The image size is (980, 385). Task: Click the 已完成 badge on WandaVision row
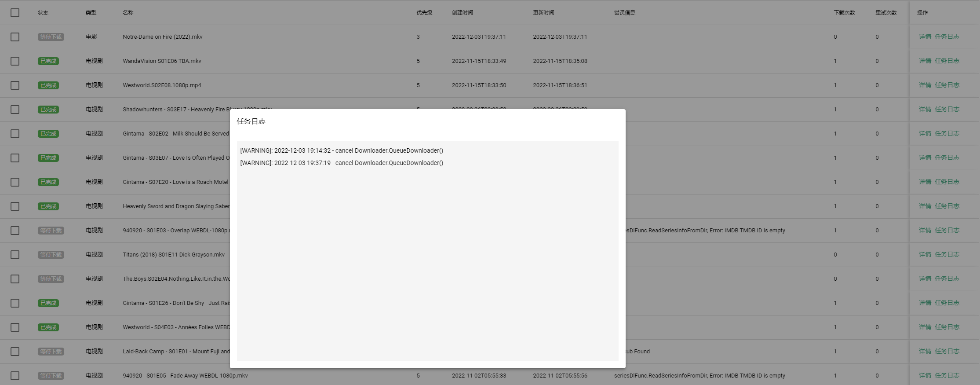click(48, 61)
